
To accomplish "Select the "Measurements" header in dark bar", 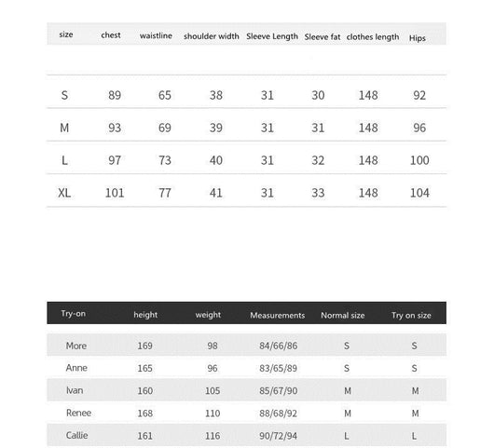I will pyautogui.click(x=277, y=315).
